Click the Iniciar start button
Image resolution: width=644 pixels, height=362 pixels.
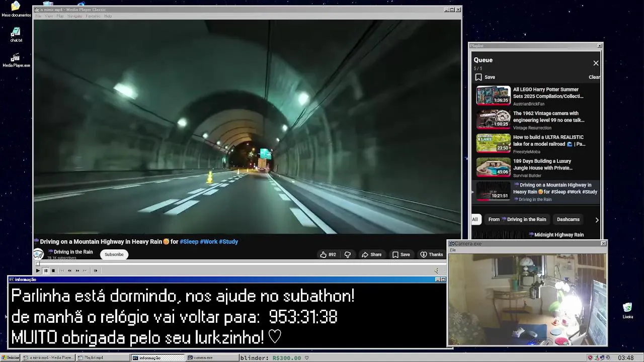tap(10, 357)
